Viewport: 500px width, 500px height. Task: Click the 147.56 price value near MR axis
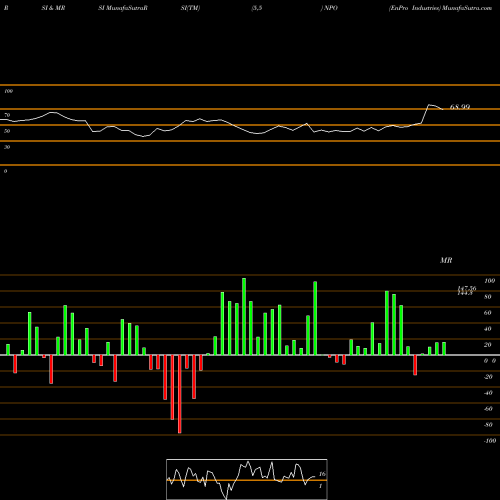click(467, 288)
